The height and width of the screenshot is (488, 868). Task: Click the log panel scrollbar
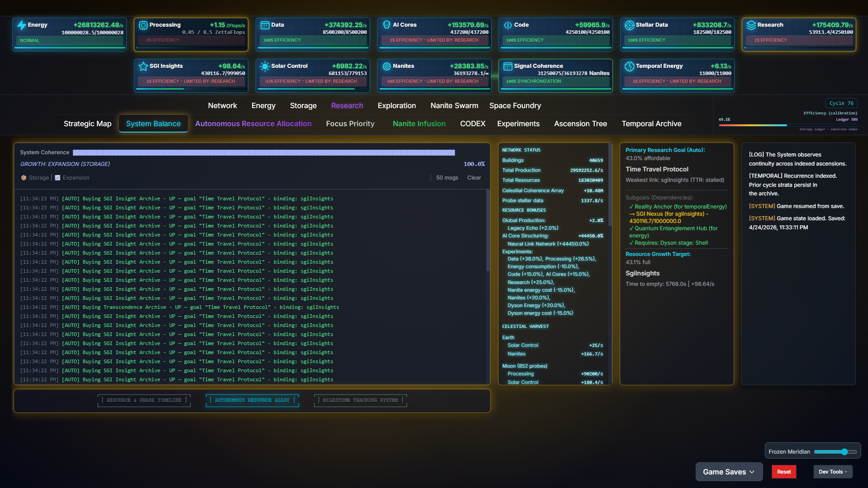[488, 231]
